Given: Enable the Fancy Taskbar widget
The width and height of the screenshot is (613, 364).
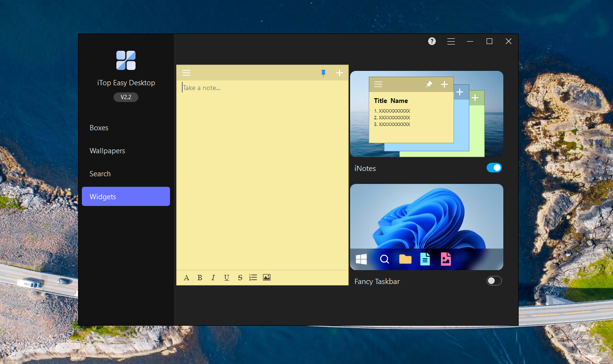Looking at the screenshot, I should click(494, 281).
